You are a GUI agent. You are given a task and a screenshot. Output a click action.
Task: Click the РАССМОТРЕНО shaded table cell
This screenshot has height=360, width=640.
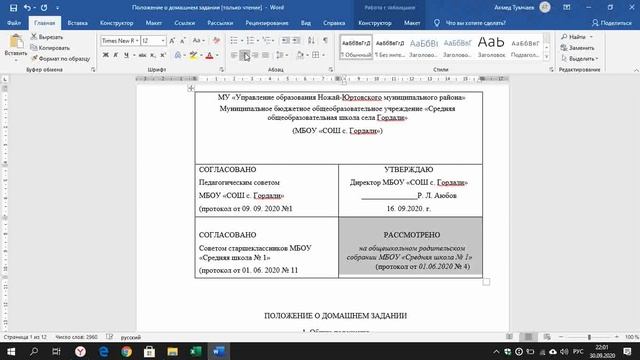click(411, 247)
